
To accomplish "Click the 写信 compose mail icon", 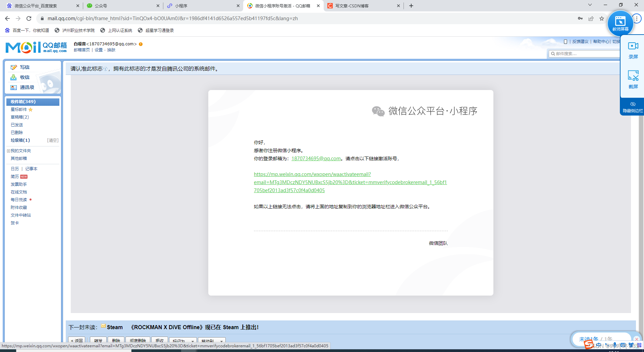I will tap(13, 67).
